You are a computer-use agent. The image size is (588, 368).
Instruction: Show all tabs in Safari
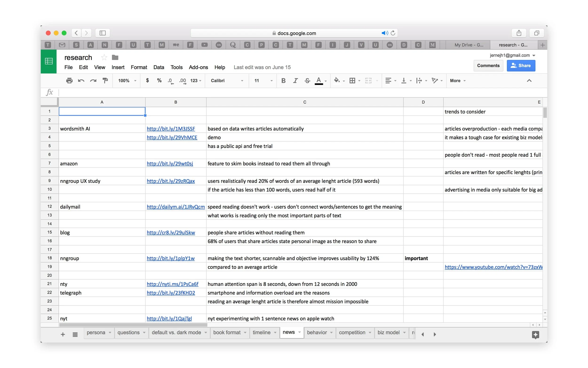tap(536, 33)
